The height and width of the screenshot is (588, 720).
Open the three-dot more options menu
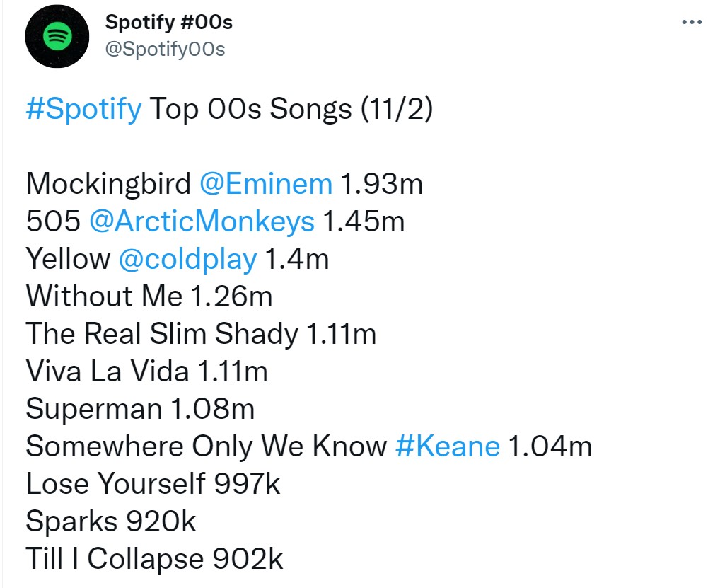pos(691,23)
